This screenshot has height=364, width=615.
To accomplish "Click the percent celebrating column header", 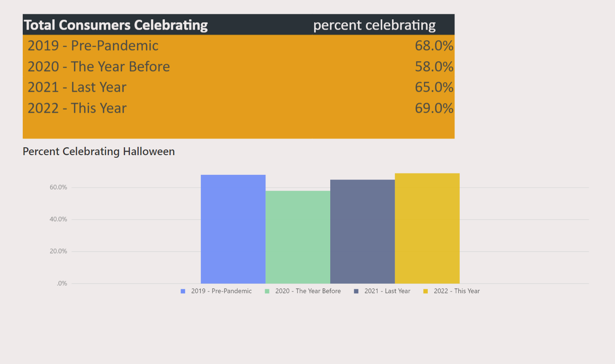I will point(374,25).
